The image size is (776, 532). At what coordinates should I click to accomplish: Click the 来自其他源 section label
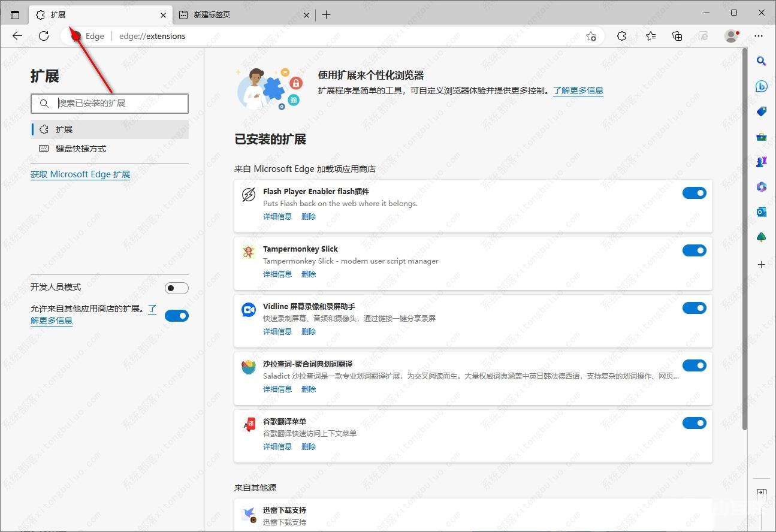pos(255,488)
